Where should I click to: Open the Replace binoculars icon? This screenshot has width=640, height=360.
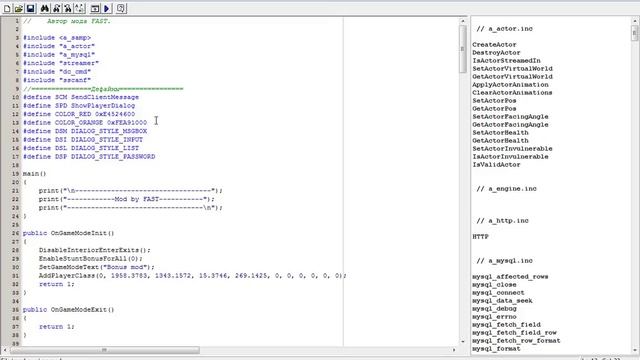(68, 8)
